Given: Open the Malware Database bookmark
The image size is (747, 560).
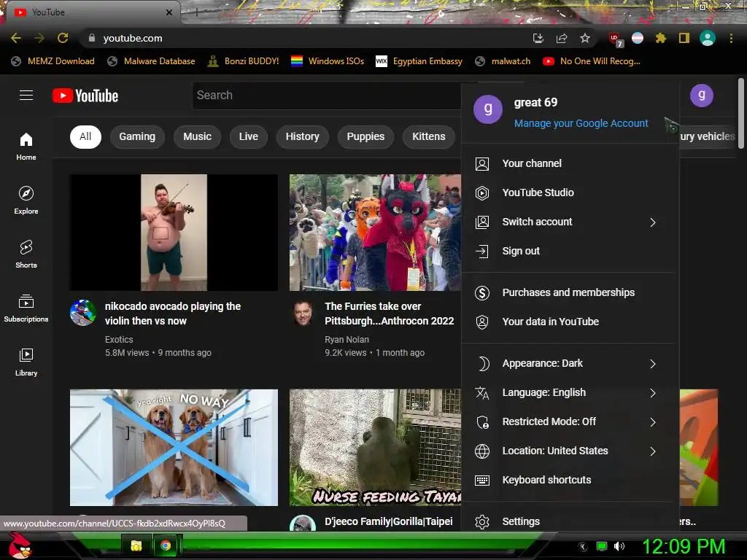Looking at the screenshot, I should pos(152,61).
